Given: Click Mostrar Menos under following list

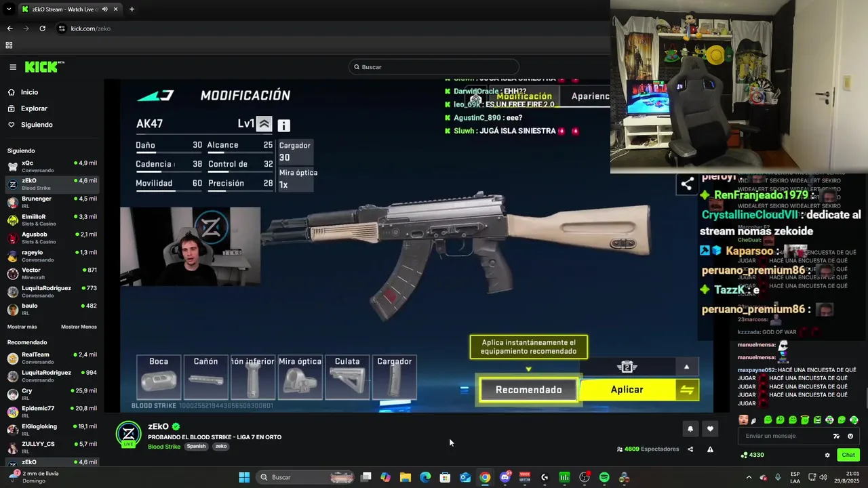Looking at the screenshot, I should 79,327.
